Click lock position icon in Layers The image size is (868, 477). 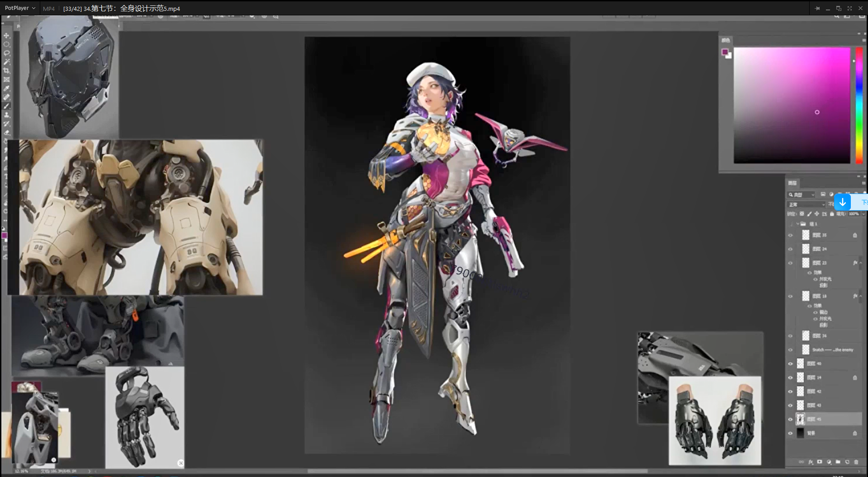point(816,214)
